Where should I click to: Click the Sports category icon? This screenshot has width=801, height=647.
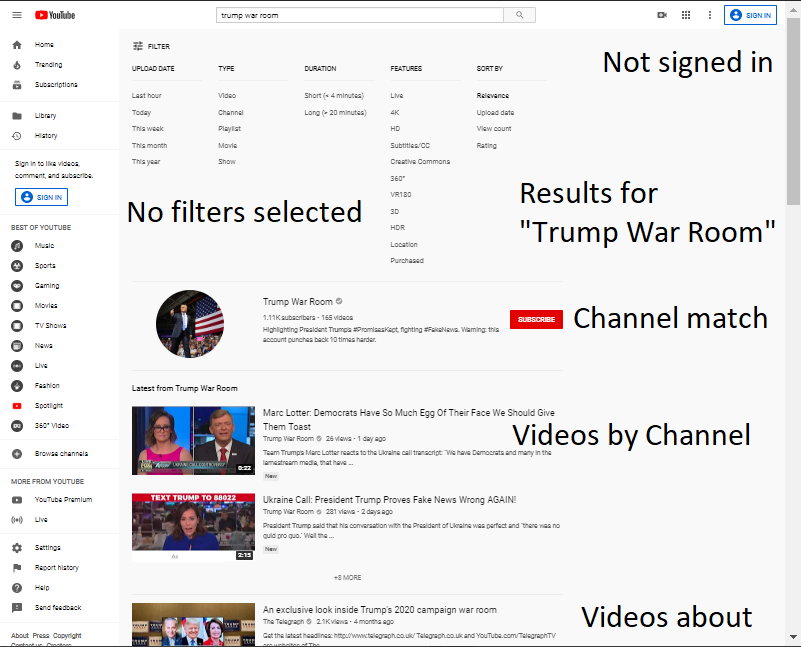(17, 266)
